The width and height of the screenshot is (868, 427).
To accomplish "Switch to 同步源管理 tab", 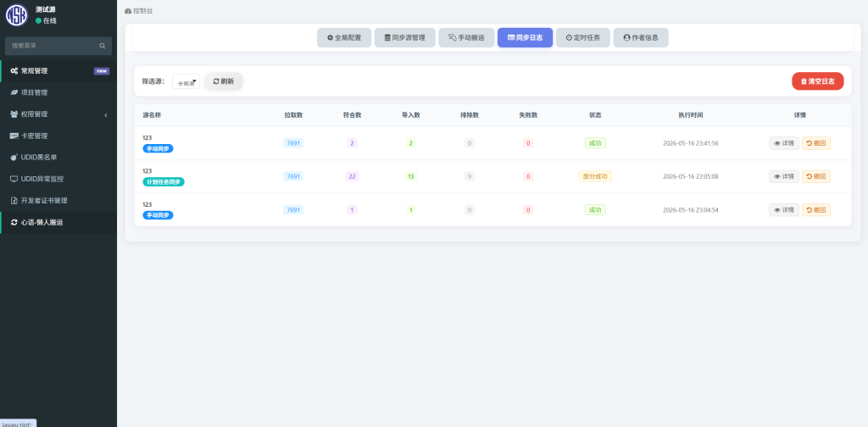I will pyautogui.click(x=404, y=37).
